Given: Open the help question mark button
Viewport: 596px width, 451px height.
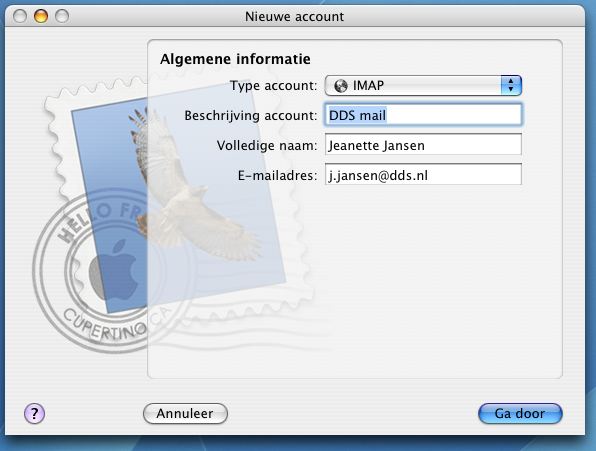Looking at the screenshot, I should [x=34, y=413].
